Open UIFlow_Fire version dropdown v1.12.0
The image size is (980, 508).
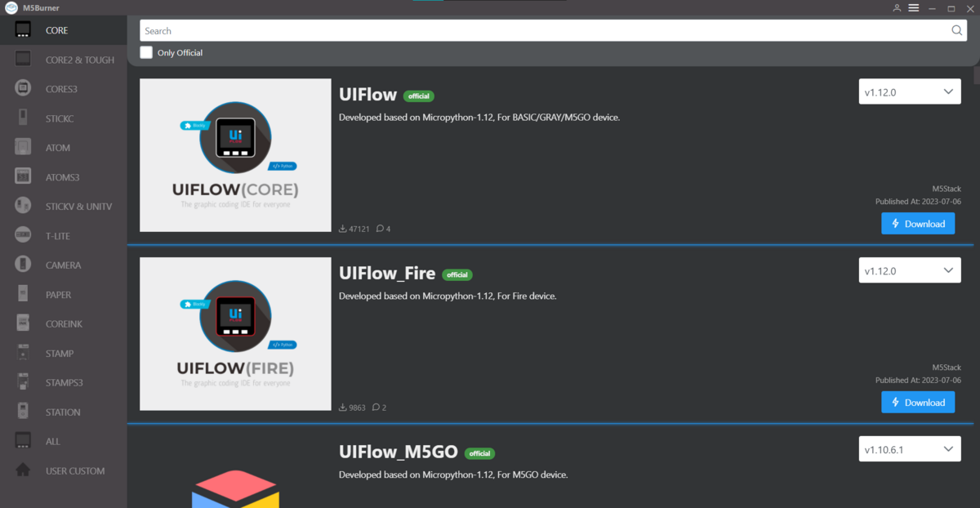pos(909,270)
